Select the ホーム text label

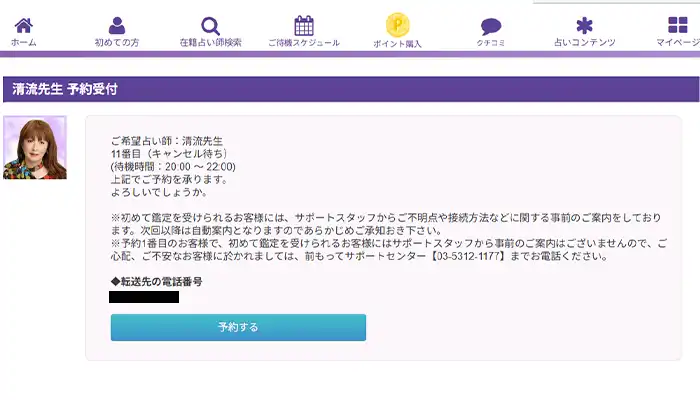23,43
